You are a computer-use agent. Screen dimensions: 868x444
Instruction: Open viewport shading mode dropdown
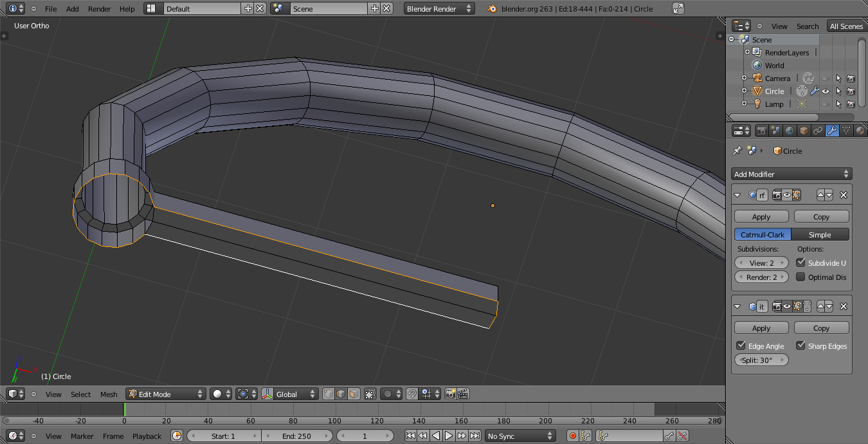[x=221, y=394]
